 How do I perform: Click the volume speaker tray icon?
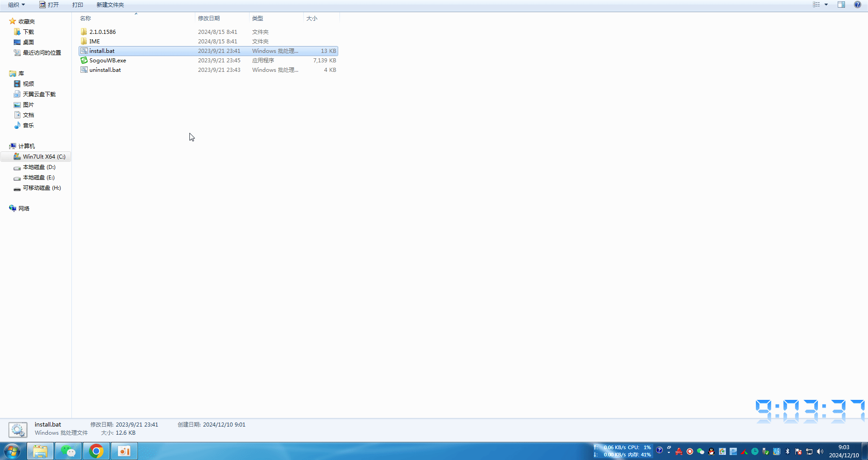(x=820, y=451)
